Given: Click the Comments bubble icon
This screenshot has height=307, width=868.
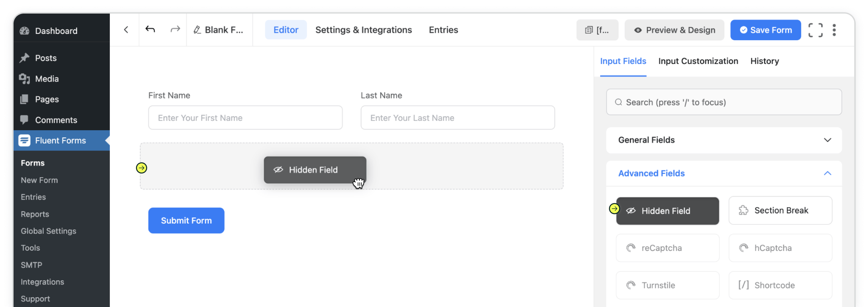Looking at the screenshot, I should pos(25,120).
